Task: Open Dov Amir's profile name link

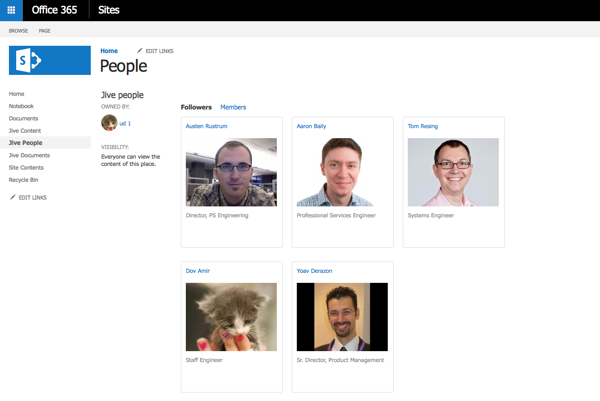Action: pos(197,271)
